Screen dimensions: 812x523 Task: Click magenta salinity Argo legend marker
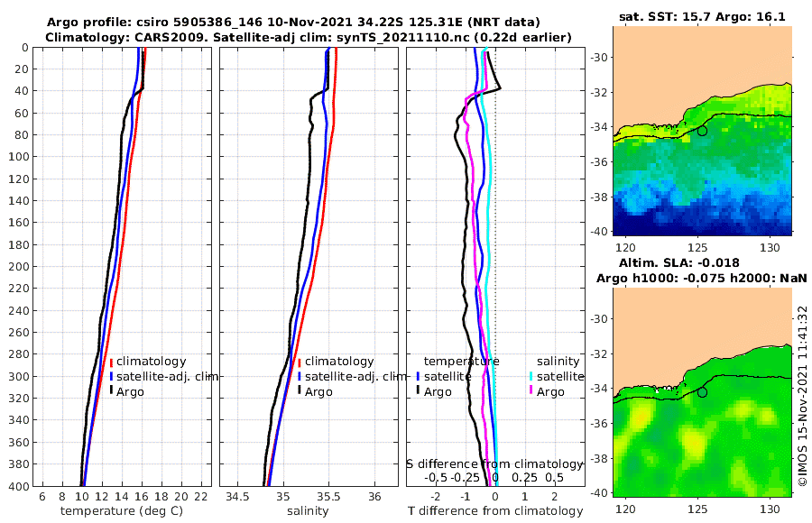[x=531, y=391]
